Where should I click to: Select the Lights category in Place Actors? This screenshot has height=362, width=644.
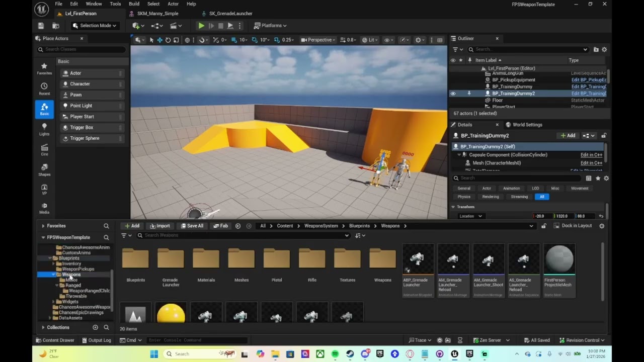[44, 129]
